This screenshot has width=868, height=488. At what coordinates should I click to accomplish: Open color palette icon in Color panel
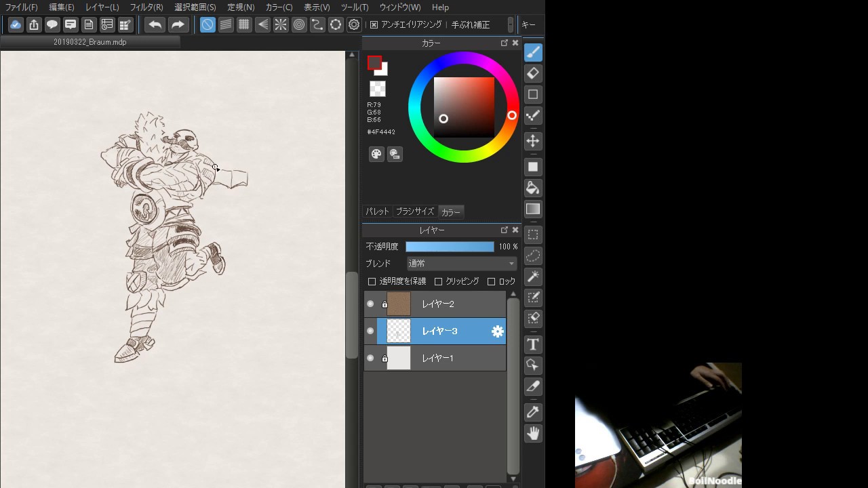coord(376,154)
